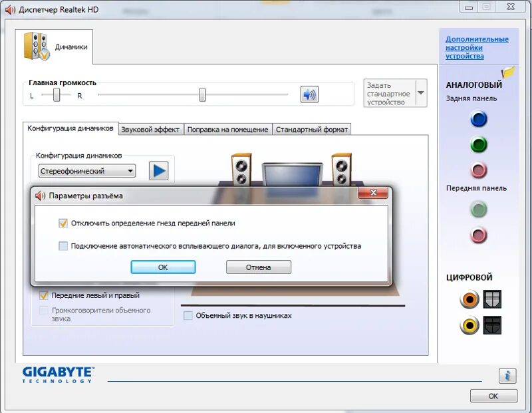Click the blue rear panel audio jack
The height and width of the screenshot is (413, 532).
click(479, 119)
